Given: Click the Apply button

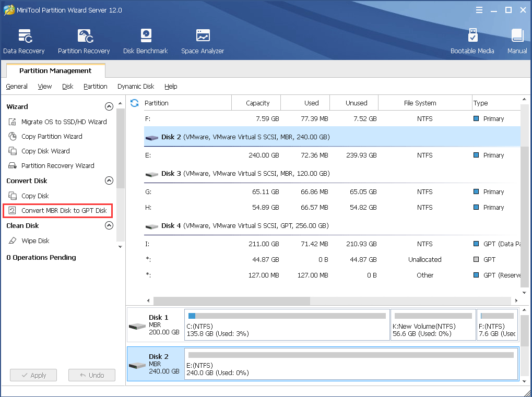Looking at the screenshot, I should pyautogui.click(x=33, y=375).
